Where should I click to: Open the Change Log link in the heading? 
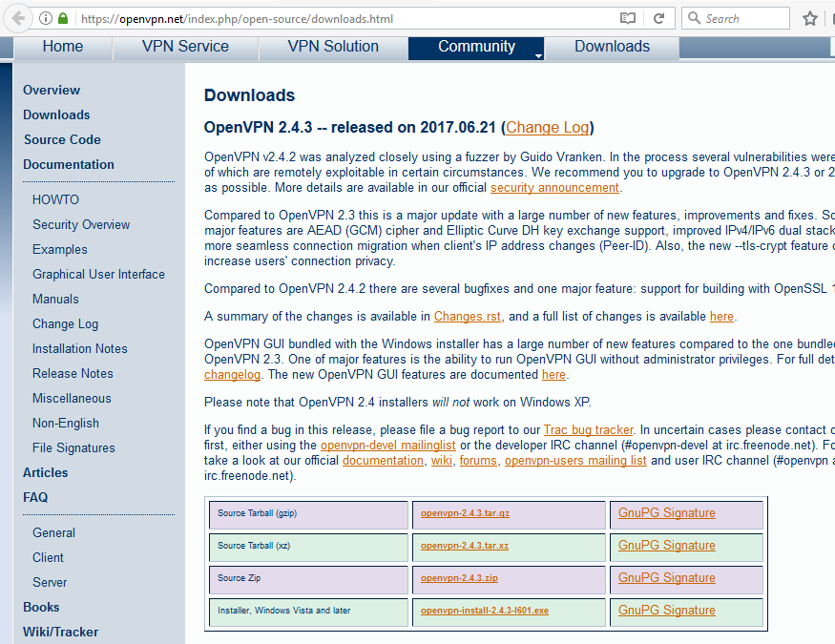(548, 128)
